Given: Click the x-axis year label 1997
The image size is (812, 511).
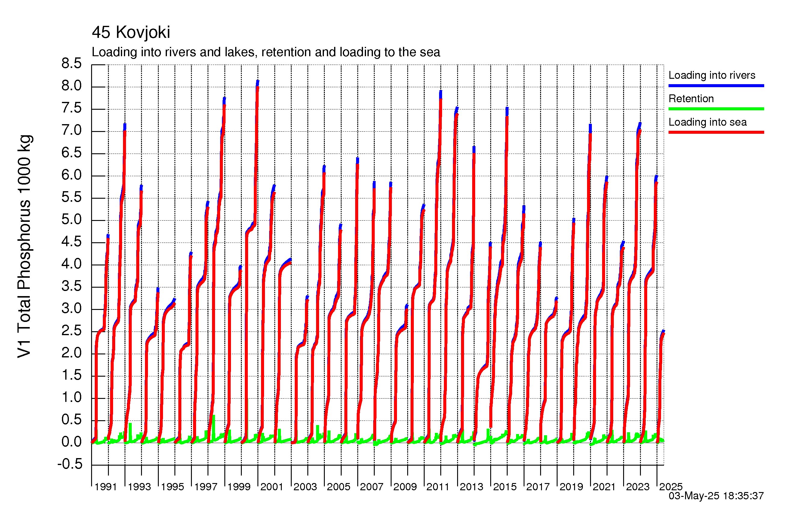Looking at the screenshot, I should [x=206, y=487].
